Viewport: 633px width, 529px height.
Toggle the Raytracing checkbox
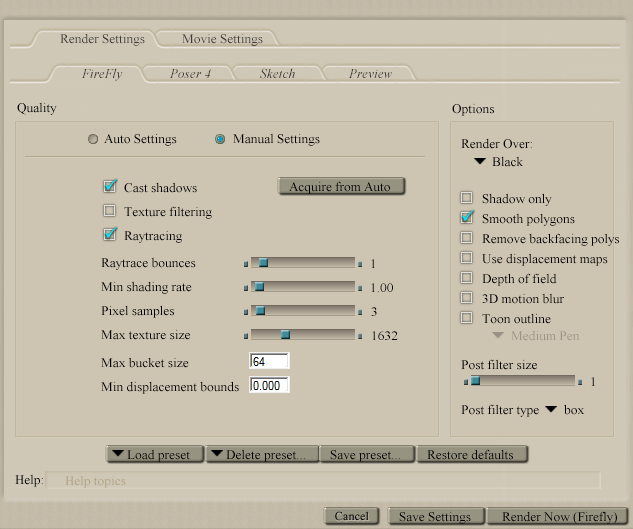[110, 234]
